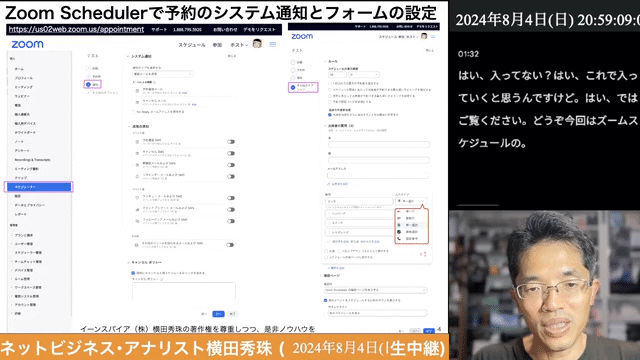Click profile avatar on right Zoom page
This screenshot has width=640, height=360.
tap(424, 36)
